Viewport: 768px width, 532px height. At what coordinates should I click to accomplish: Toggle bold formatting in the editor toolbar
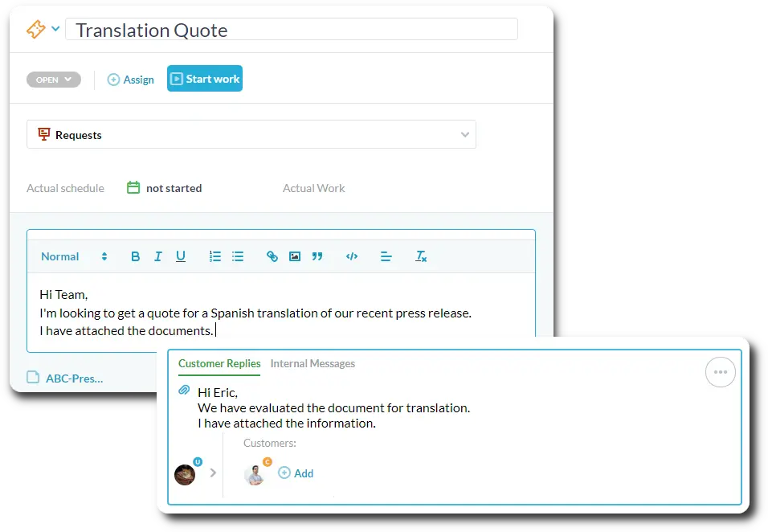pyautogui.click(x=135, y=256)
